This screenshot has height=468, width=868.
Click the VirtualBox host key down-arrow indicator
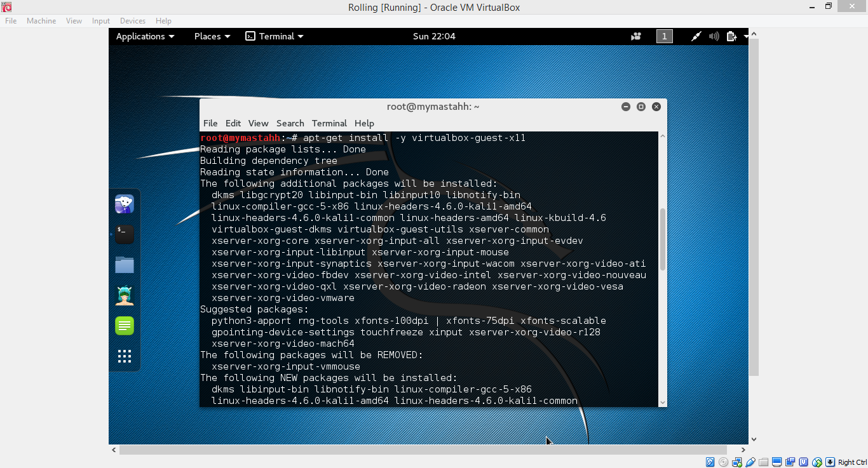coord(831,462)
